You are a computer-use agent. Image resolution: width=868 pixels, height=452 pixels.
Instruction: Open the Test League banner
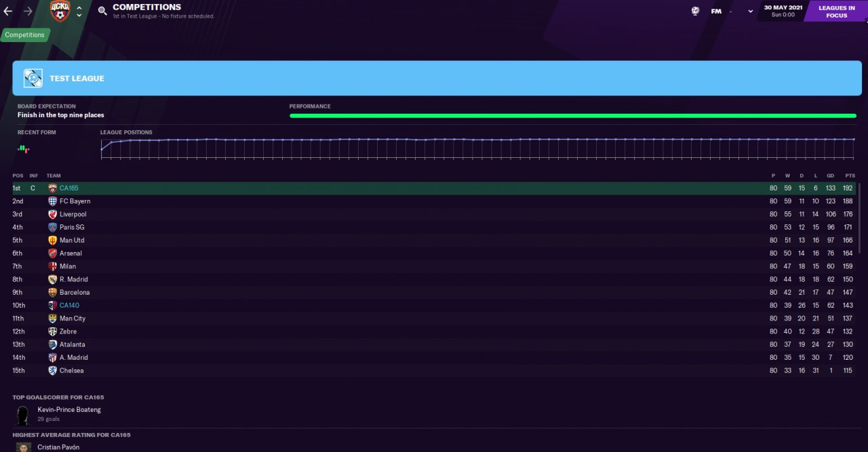[437, 78]
